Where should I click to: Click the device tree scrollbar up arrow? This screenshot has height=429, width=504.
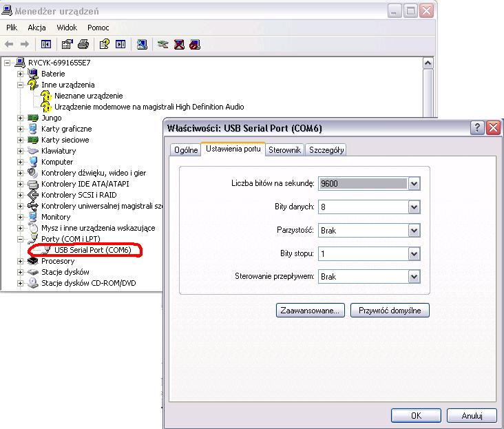428,63
